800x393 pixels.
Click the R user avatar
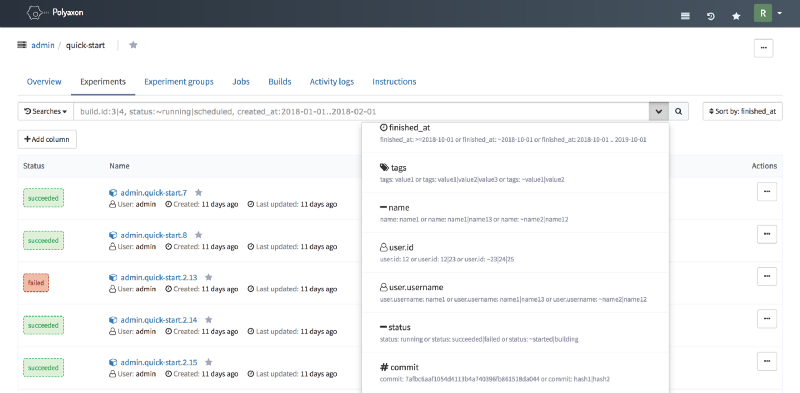[763, 13]
